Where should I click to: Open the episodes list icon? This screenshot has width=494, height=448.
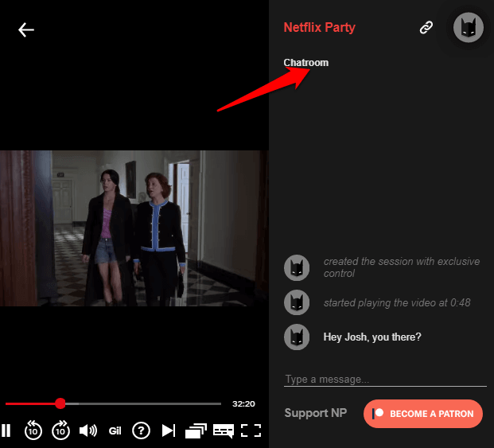coord(196,430)
